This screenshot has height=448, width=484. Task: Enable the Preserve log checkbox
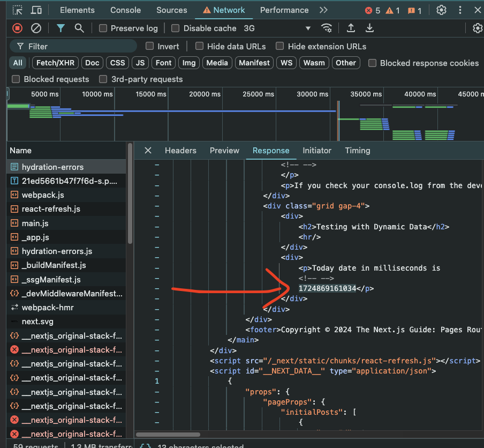(103, 28)
